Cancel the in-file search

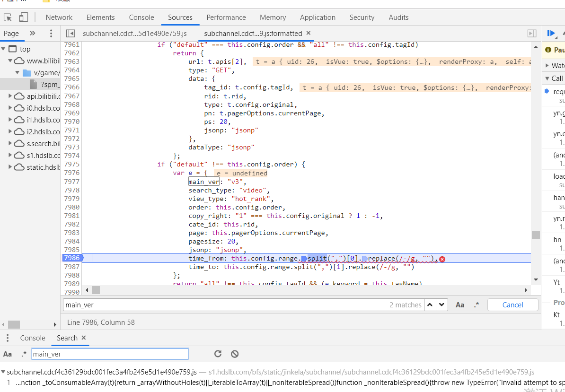(x=513, y=305)
